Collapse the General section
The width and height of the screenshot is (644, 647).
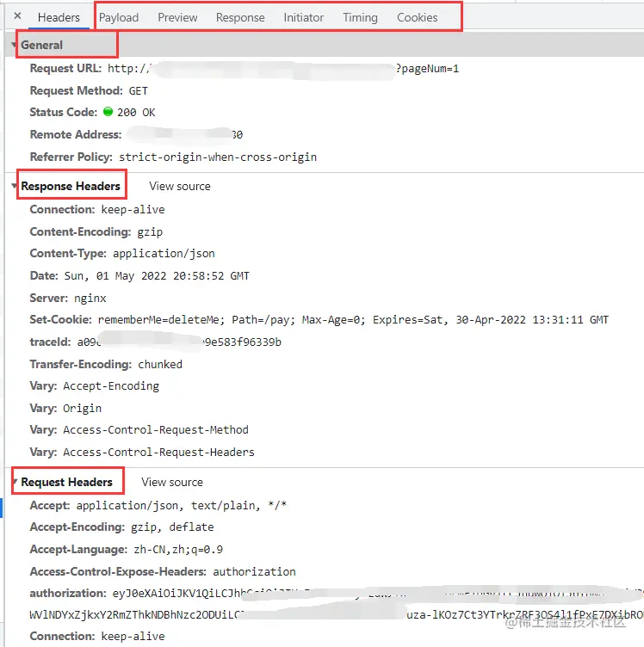click(14, 45)
